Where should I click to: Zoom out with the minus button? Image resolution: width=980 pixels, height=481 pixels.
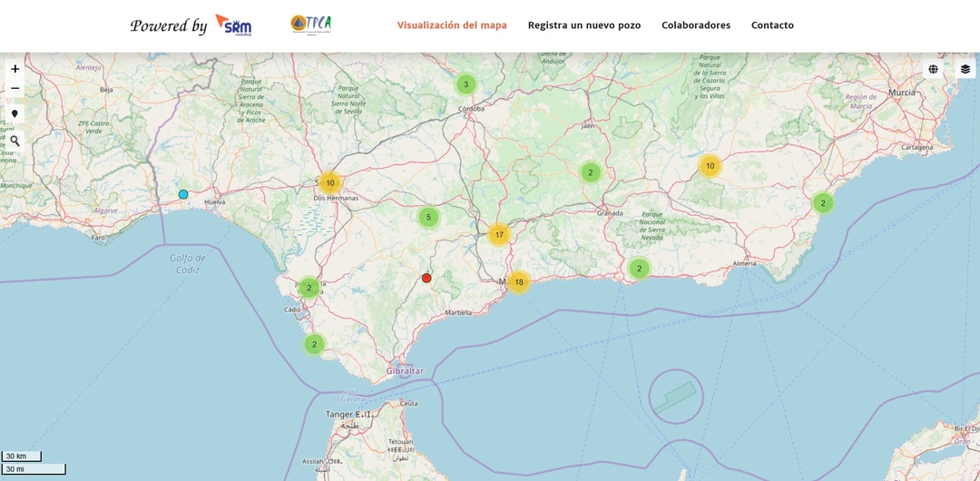15,88
